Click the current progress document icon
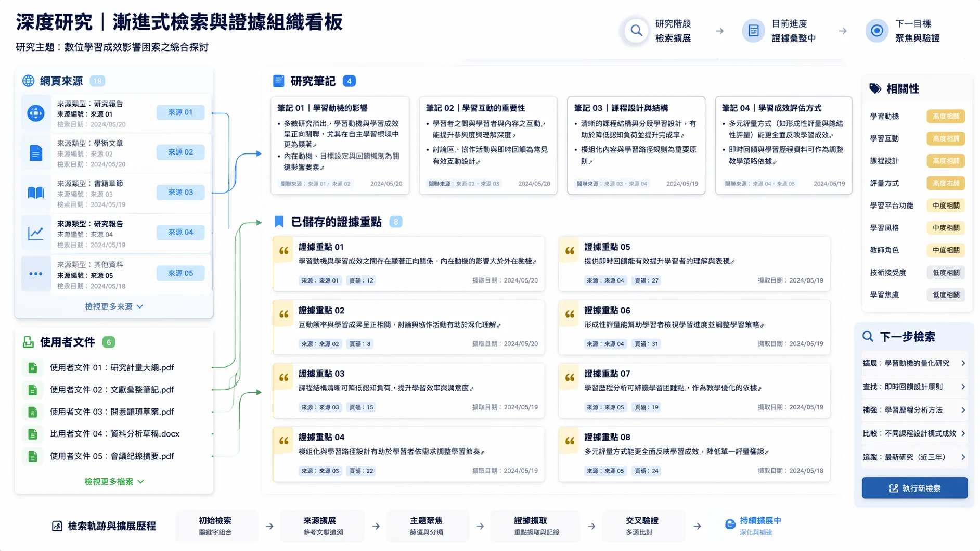 pyautogui.click(x=753, y=31)
